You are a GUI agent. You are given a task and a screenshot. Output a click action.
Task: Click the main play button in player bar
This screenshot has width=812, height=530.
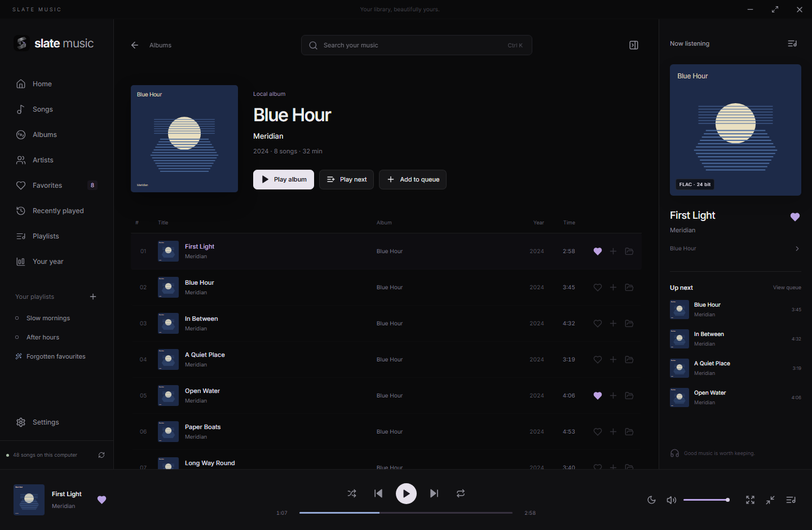tap(406, 493)
